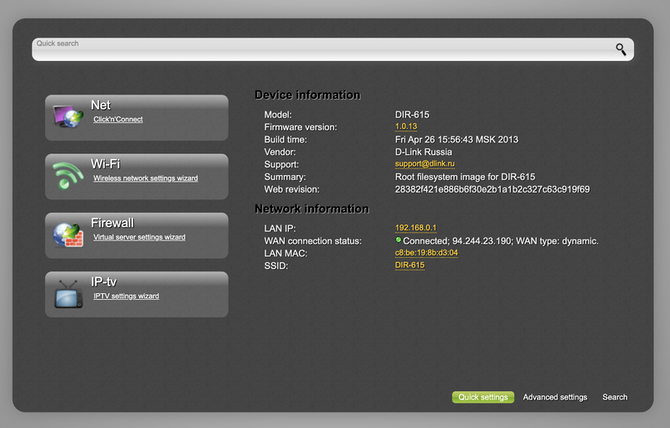The height and width of the screenshot is (428, 670).
Task: Click the WAN connection status label
Action: tap(313, 241)
